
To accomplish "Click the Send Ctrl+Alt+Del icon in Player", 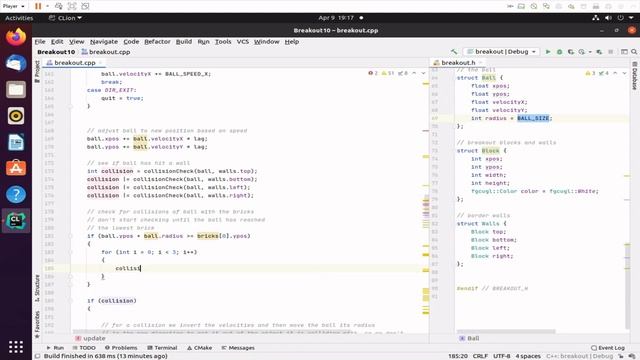I will [x=59, y=6].
